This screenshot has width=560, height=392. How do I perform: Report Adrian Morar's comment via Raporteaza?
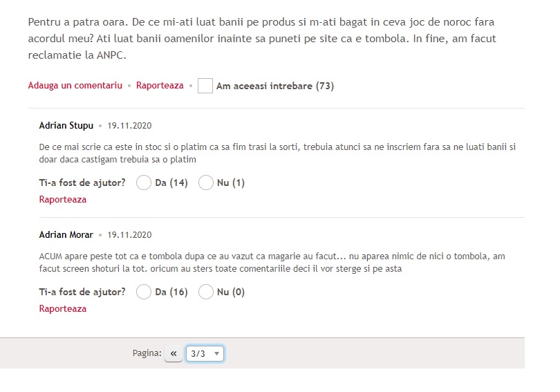pyautogui.click(x=63, y=309)
